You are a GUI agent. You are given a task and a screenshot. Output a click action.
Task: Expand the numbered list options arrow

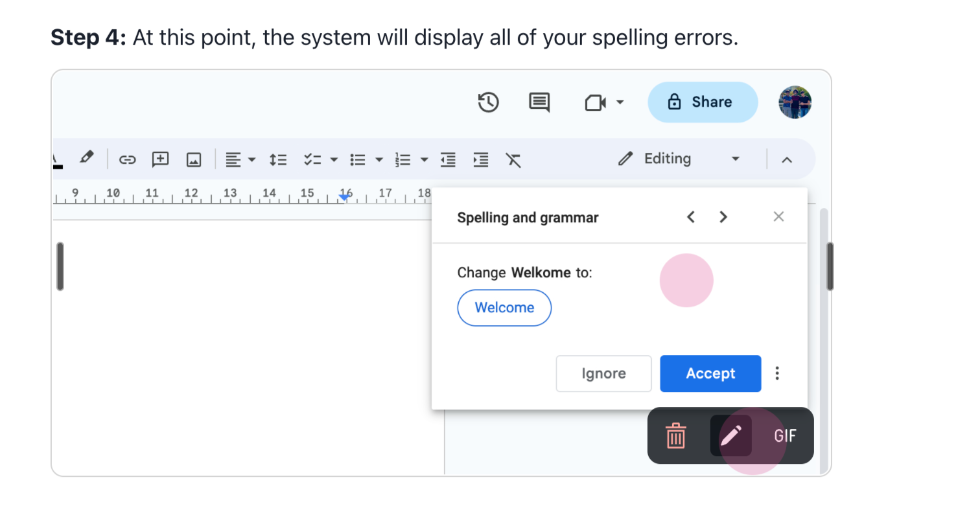[425, 159]
